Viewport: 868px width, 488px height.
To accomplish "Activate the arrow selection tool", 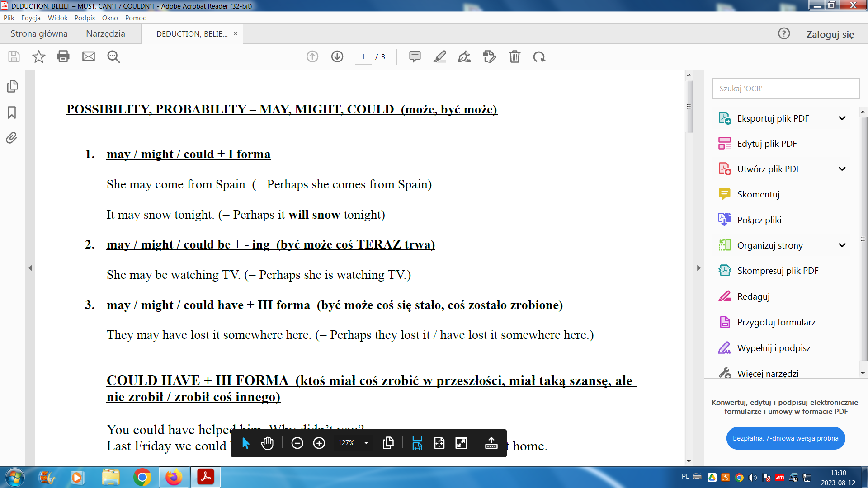I will (245, 443).
